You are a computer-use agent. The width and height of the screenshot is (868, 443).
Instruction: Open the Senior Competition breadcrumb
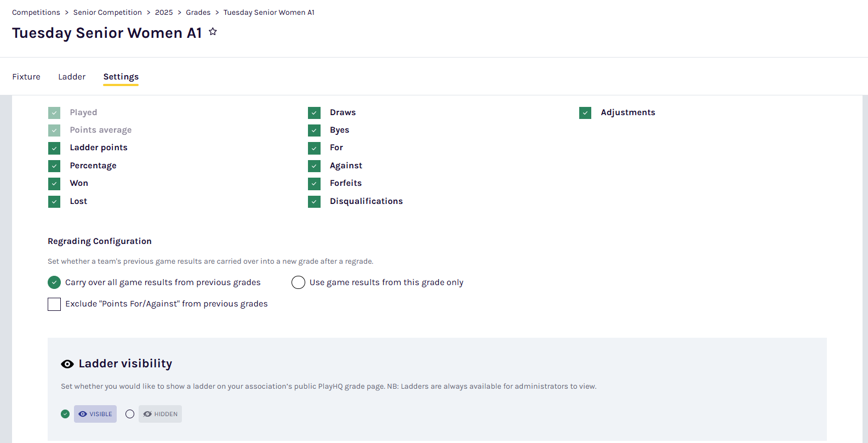pyautogui.click(x=107, y=12)
